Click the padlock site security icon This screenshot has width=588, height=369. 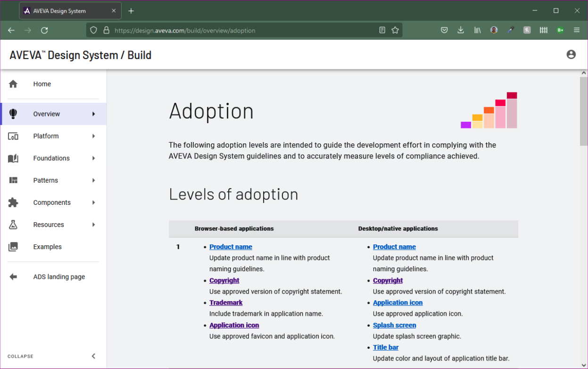[x=106, y=30]
